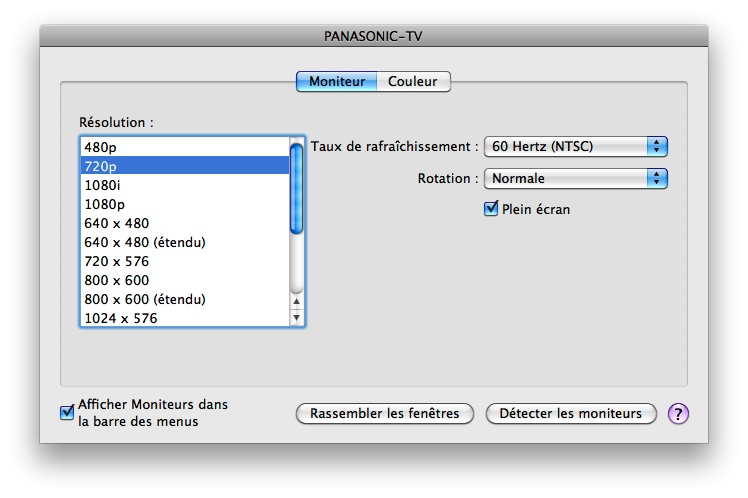The height and width of the screenshot is (498, 748).
Task: Uncheck Afficher Moniteurs dans la barre des menus
Action: coord(67,412)
